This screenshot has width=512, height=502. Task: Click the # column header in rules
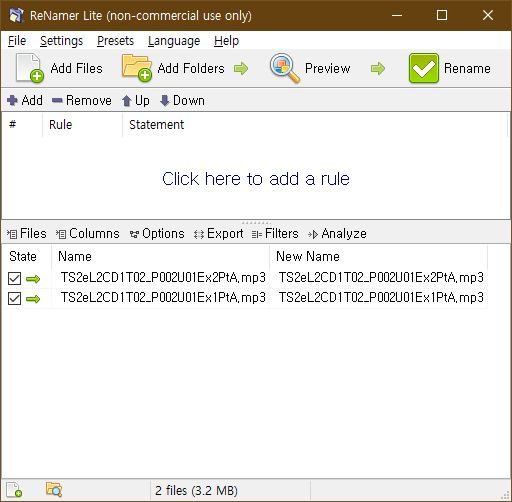click(22, 125)
